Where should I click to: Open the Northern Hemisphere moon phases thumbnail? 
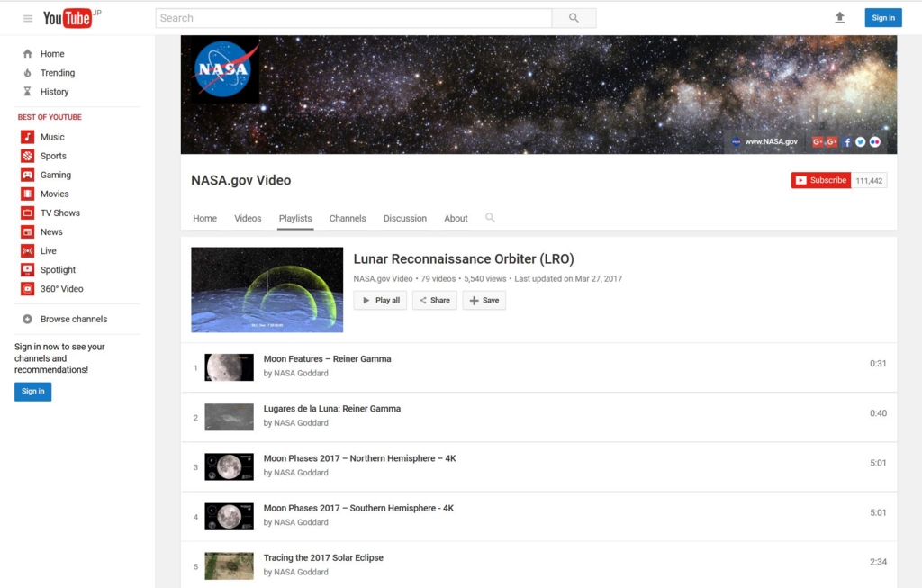coord(230,466)
